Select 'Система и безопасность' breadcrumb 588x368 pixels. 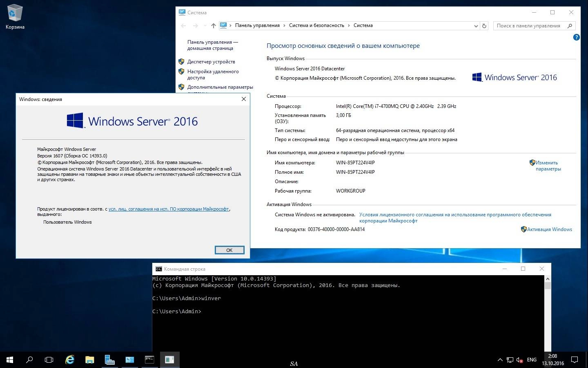coord(316,25)
